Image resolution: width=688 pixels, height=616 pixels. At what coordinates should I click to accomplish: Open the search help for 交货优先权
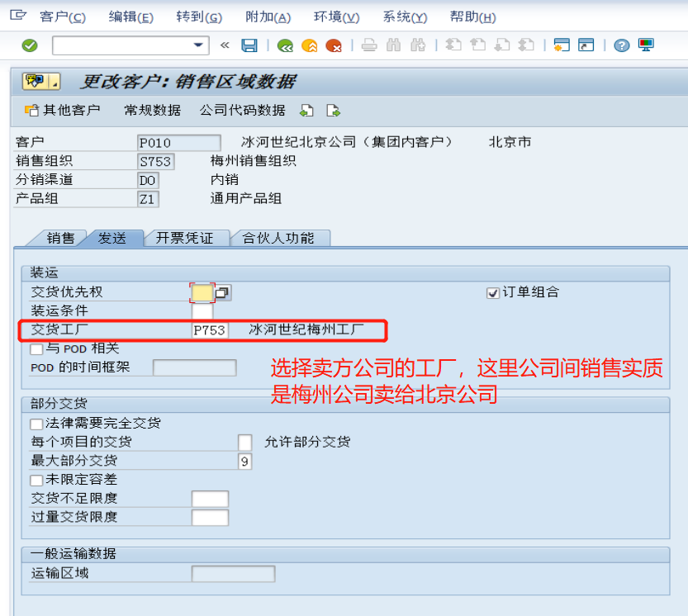click(x=223, y=292)
